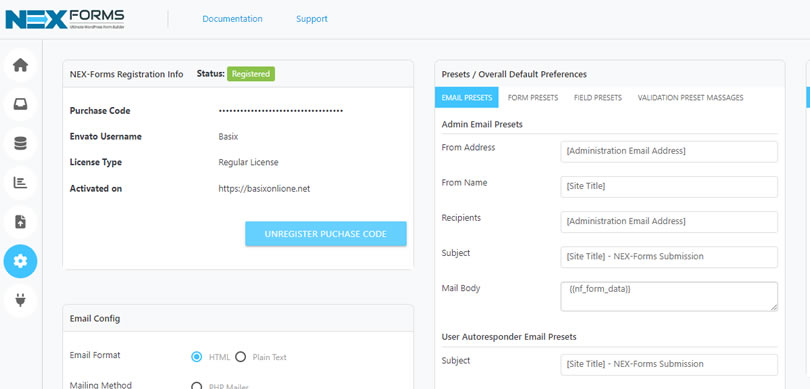Switch to Email Presets tab
Image resolution: width=810 pixels, height=389 pixels.
466,97
